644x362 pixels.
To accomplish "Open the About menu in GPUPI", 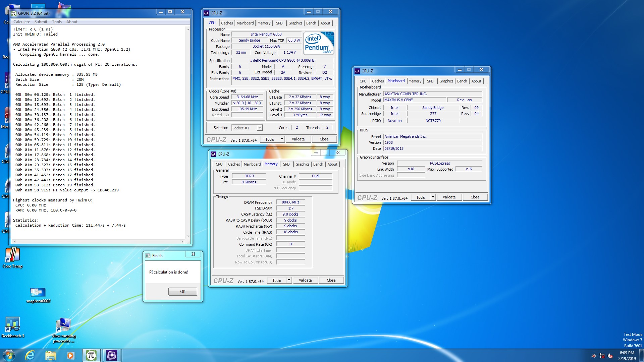I will click(x=72, y=22).
